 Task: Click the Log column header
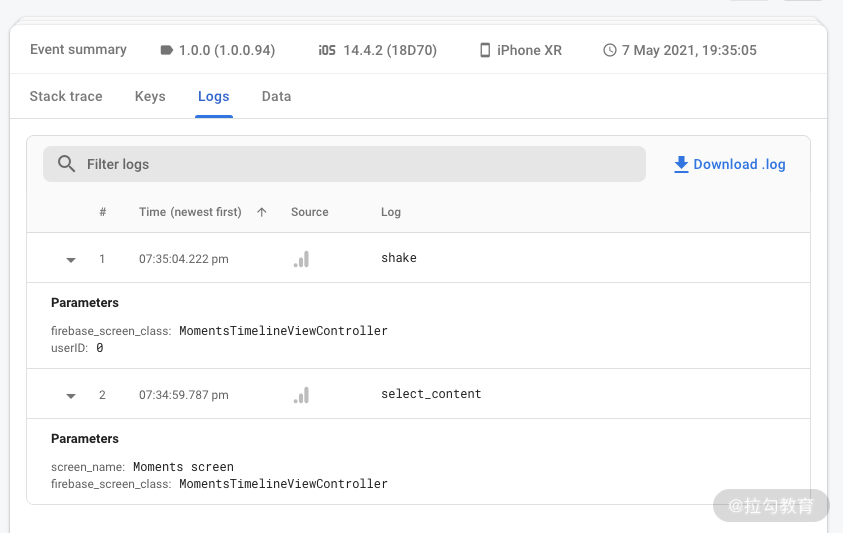tap(391, 212)
